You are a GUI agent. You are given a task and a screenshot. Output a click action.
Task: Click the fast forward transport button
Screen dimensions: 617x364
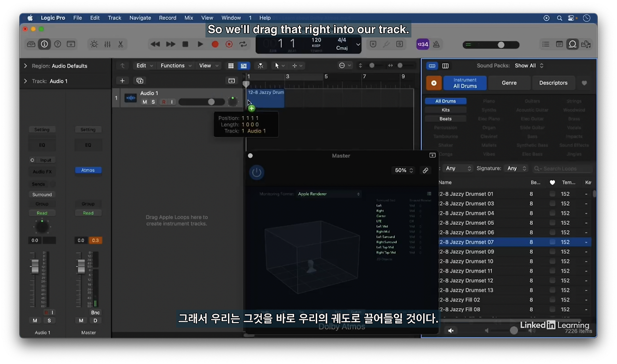pos(171,44)
